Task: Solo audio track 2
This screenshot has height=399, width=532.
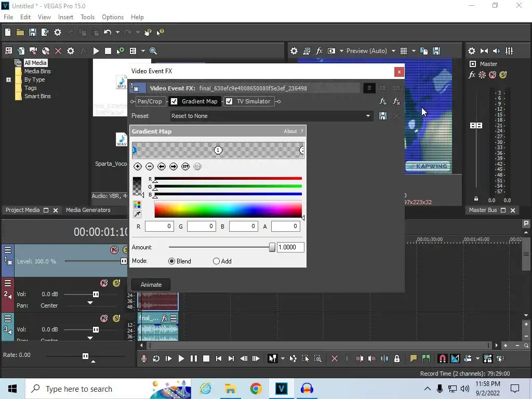Action: [x=116, y=283]
